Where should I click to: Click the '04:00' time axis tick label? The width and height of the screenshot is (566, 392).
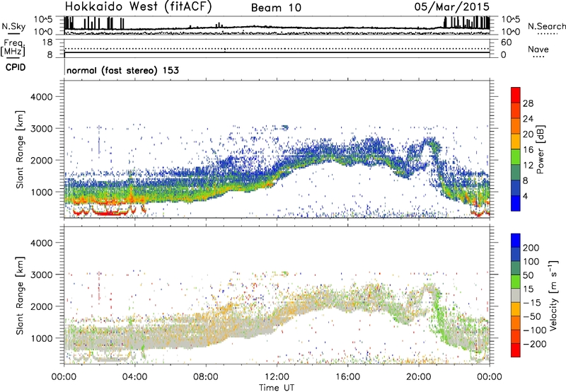[x=135, y=377]
